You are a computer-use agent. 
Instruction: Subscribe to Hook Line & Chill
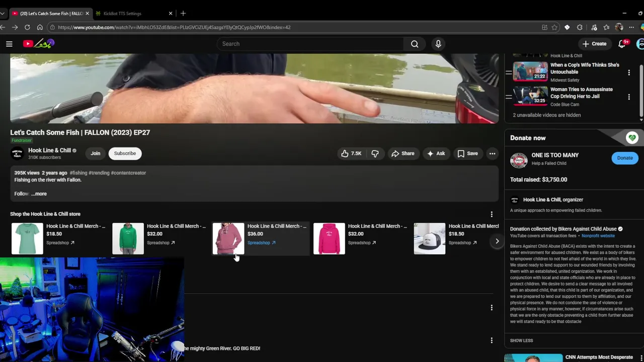pyautogui.click(x=125, y=153)
